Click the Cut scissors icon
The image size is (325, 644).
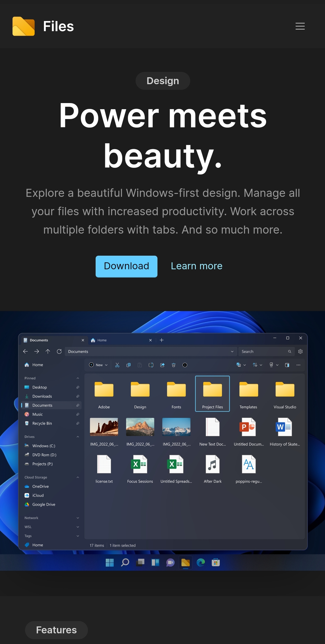point(117,365)
